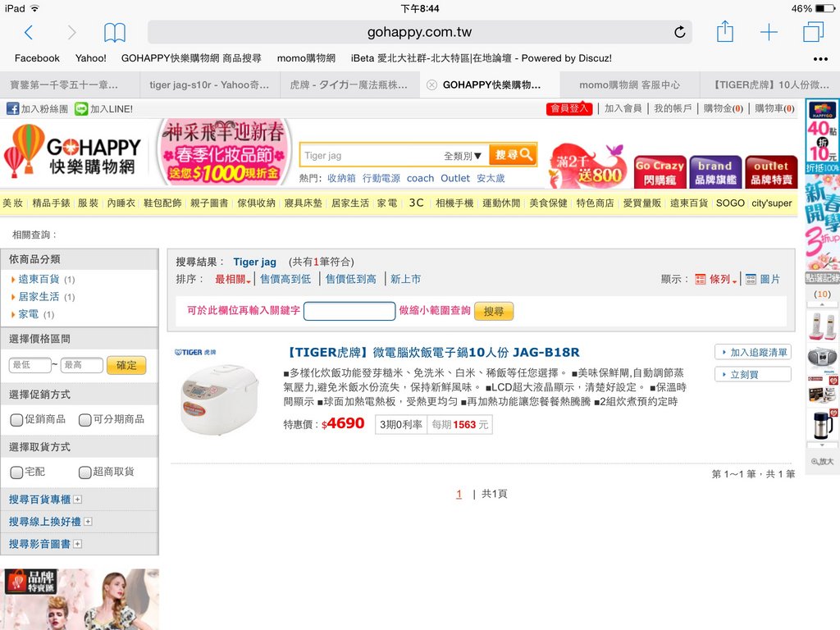Screen dimensions: 840x630
Task: Tick the 超商取貨 checkbox
Action: pyautogui.click(x=84, y=472)
